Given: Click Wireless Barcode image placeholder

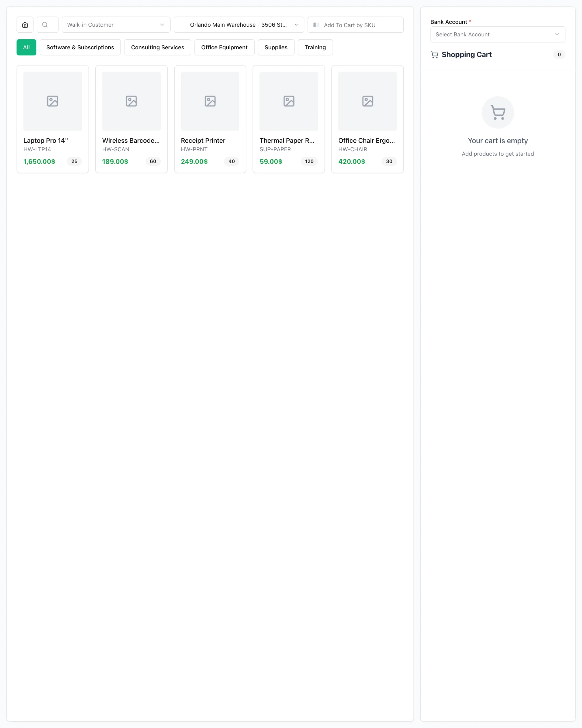Looking at the screenshot, I should [x=131, y=101].
